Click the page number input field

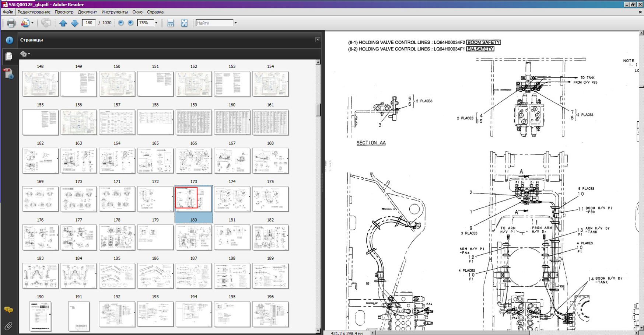pos(89,23)
